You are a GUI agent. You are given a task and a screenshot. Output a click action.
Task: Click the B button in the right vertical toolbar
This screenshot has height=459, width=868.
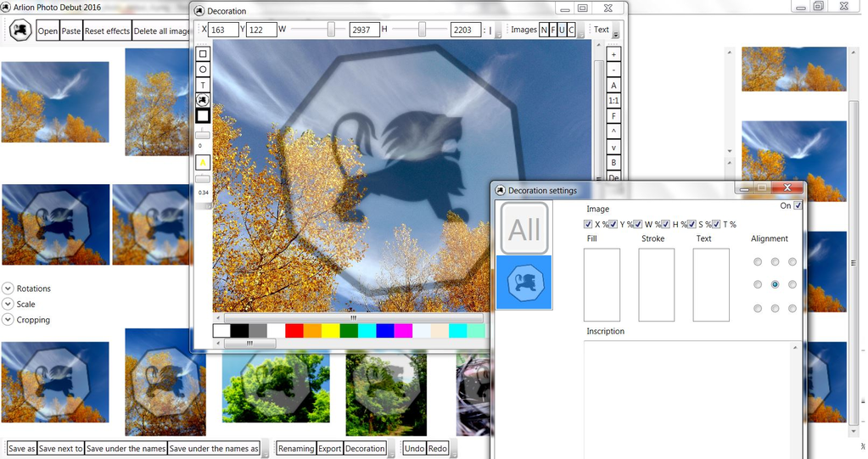coord(613,163)
